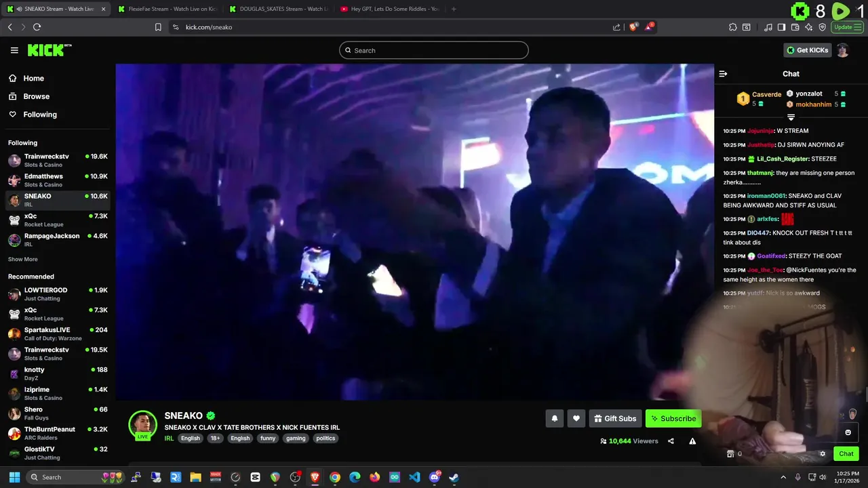
Task: Report the stream via the warning triangle icon
Action: tap(692, 441)
